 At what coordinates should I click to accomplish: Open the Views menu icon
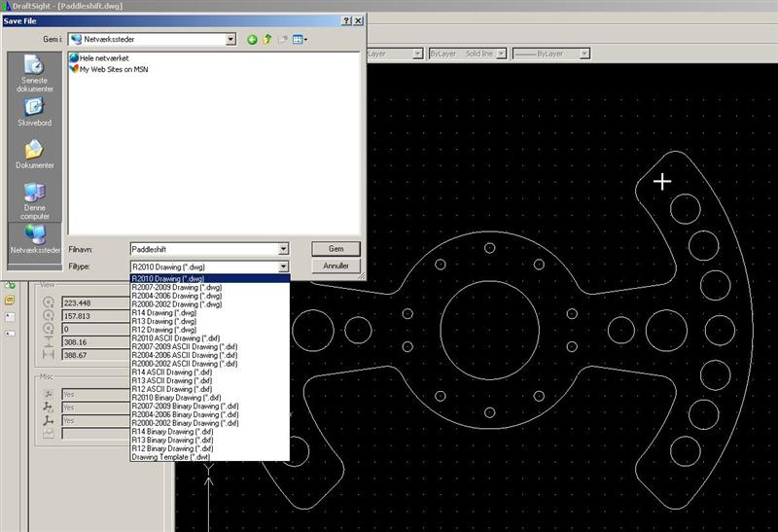tap(300, 40)
